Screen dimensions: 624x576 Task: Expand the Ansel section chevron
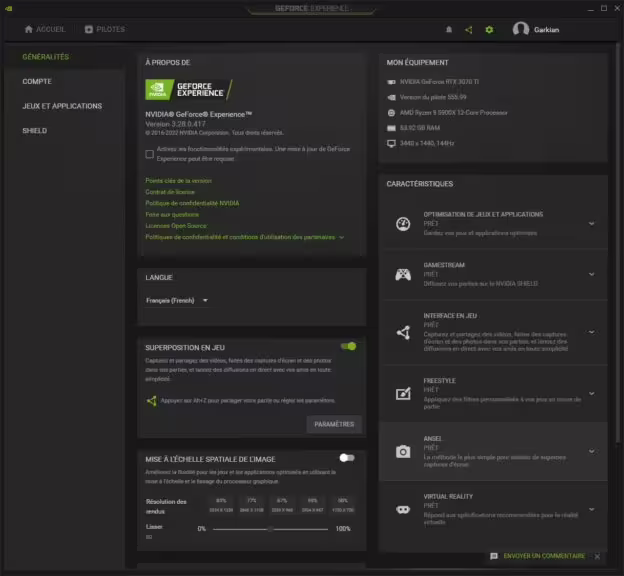(591, 451)
